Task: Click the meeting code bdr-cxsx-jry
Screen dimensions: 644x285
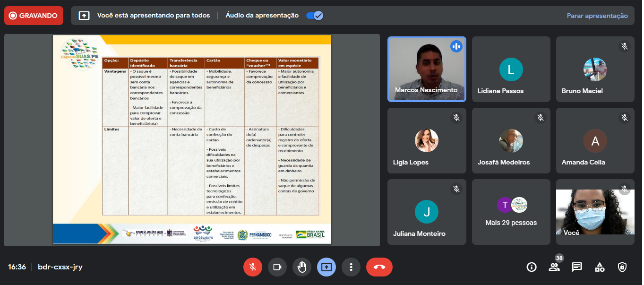Action: [60, 267]
